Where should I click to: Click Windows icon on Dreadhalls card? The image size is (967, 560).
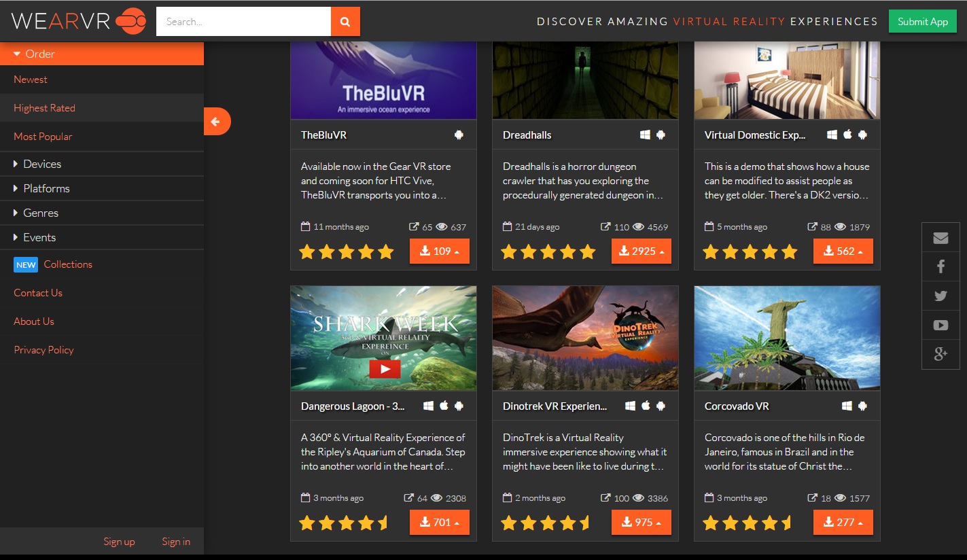coord(646,135)
